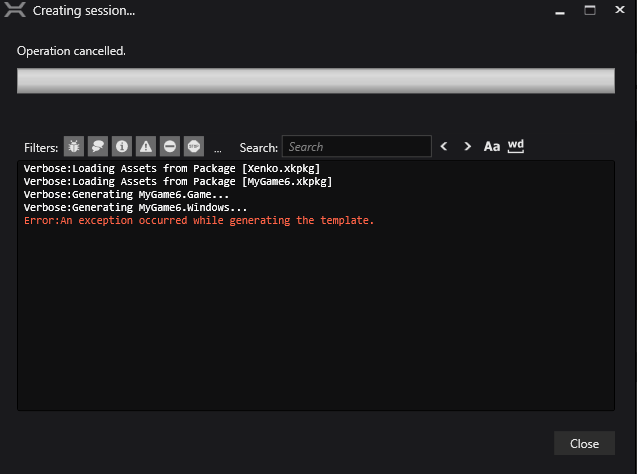
Task: Select the Xenko.xkpkg loading log line
Action: point(172,169)
